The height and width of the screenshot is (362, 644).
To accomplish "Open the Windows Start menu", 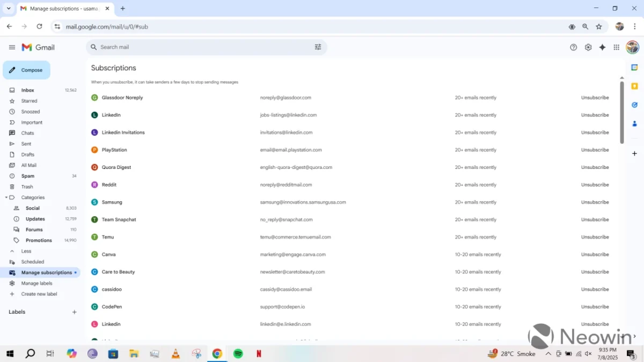I will (x=10, y=353).
